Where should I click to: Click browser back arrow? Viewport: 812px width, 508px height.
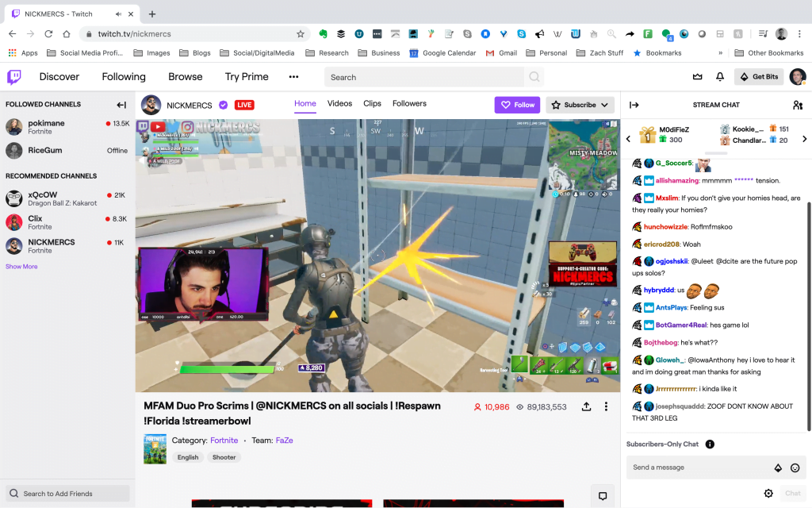point(13,33)
